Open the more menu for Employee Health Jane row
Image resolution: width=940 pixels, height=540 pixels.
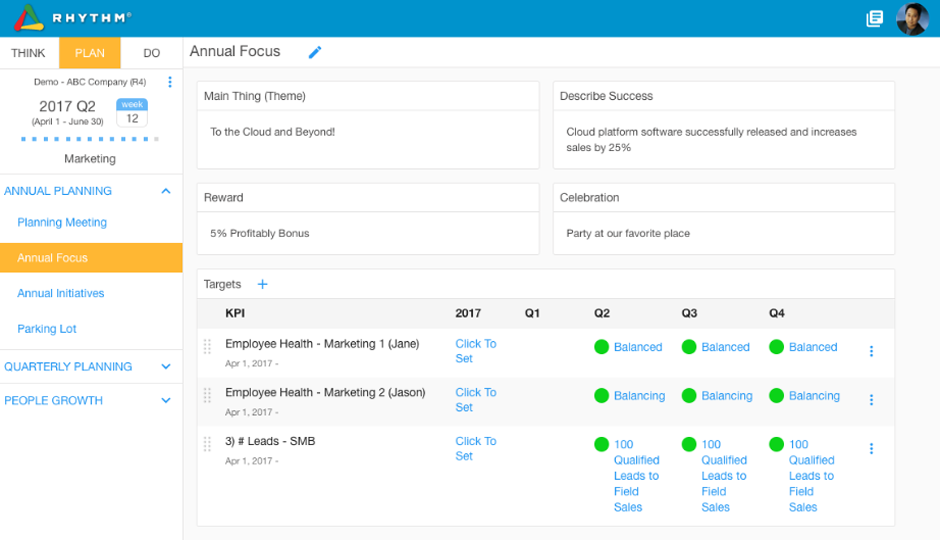click(x=872, y=351)
